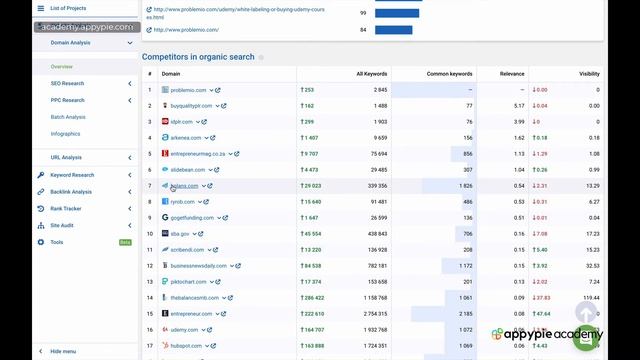Open external link icon next to businessnewsdaily.com
640x360 pixels.
point(238,266)
